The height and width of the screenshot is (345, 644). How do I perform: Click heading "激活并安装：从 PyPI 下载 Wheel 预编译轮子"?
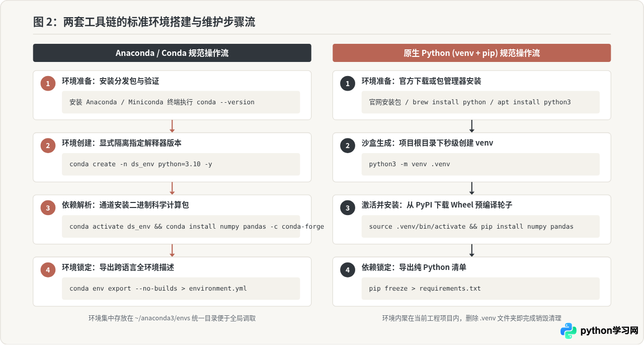tap(437, 205)
